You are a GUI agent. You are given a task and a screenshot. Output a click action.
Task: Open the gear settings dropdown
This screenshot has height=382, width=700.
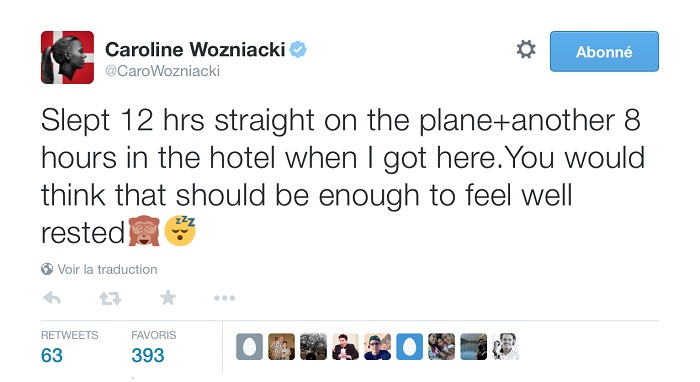pyautogui.click(x=526, y=50)
